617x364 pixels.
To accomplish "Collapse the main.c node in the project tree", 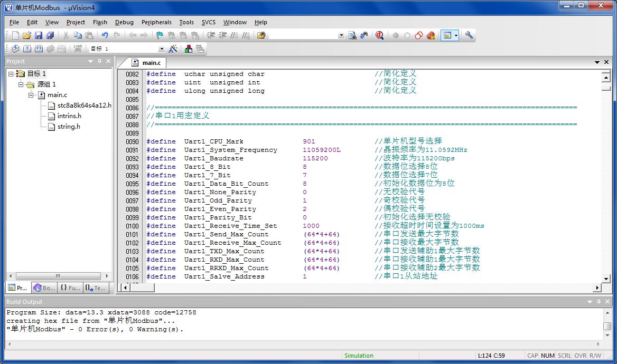I will pyautogui.click(x=31, y=95).
